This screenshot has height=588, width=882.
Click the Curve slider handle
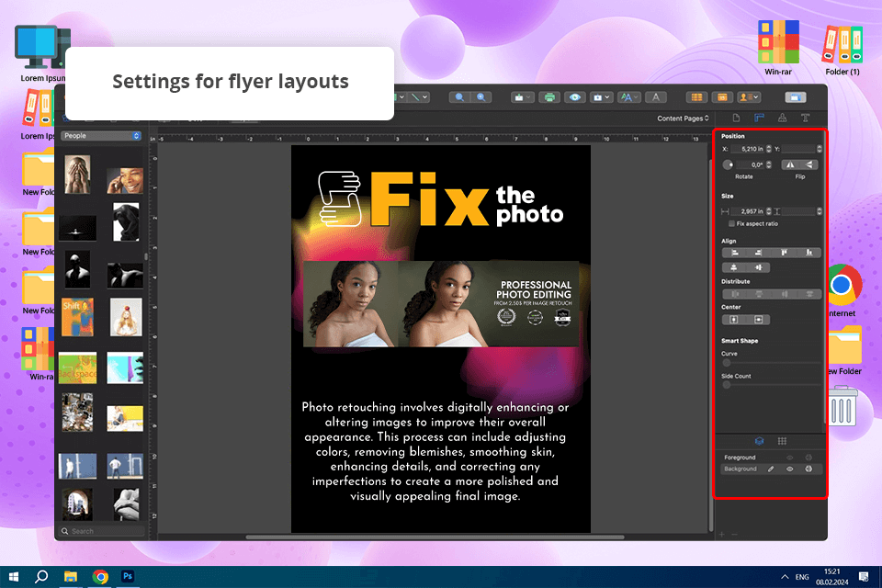[726, 363]
